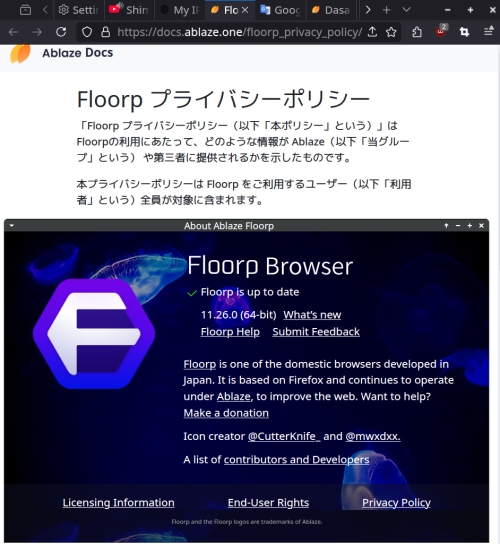The image size is (500, 544).
Task: Click Submit Feedback link
Action: tap(316, 332)
